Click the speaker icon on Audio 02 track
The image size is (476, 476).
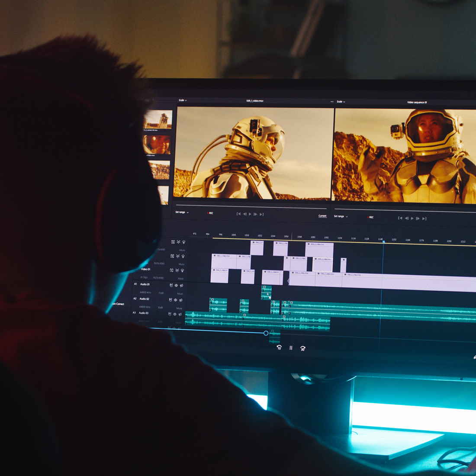[x=181, y=299]
